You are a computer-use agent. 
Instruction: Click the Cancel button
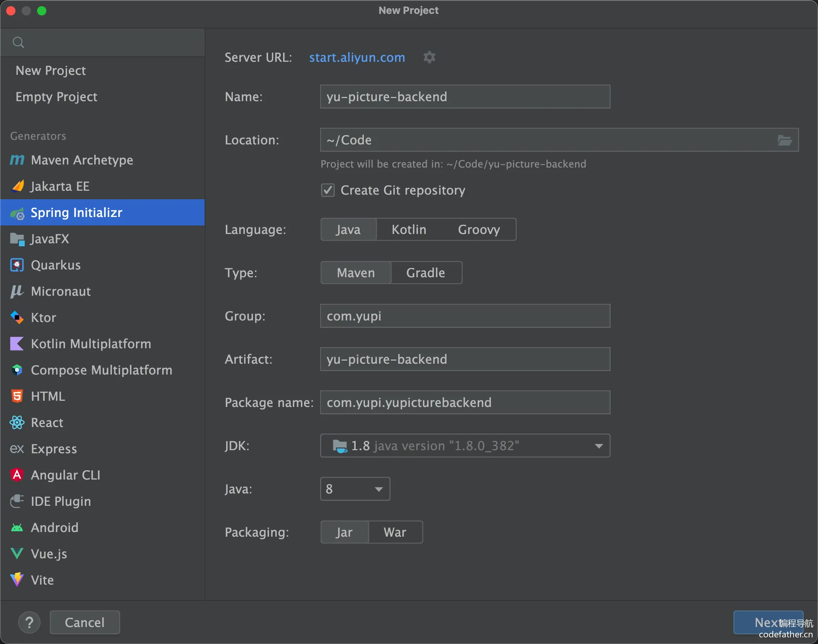[x=85, y=622]
